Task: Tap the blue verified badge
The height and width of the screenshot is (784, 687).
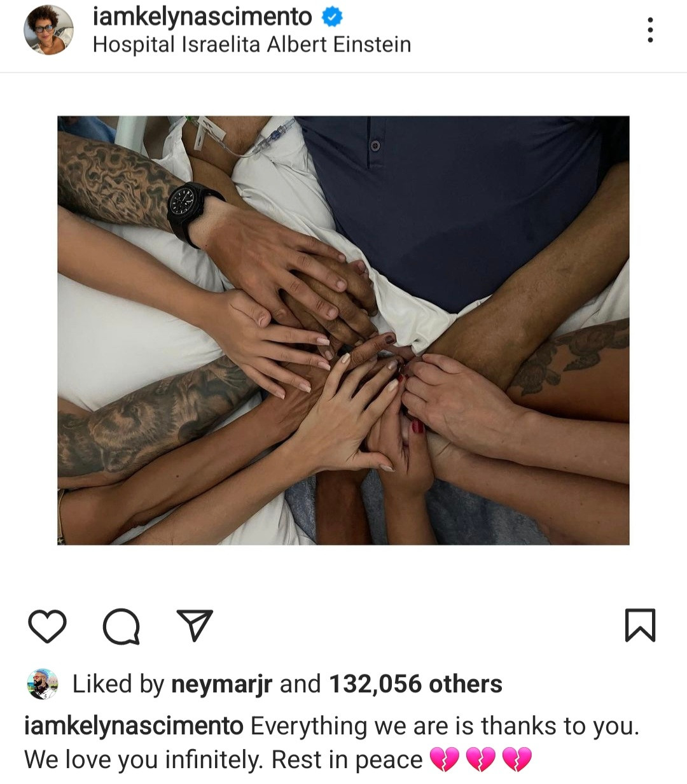Action: pyautogui.click(x=331, y=17)
